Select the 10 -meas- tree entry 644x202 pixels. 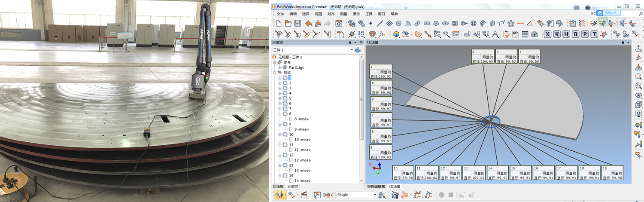[x=302, y=140]
